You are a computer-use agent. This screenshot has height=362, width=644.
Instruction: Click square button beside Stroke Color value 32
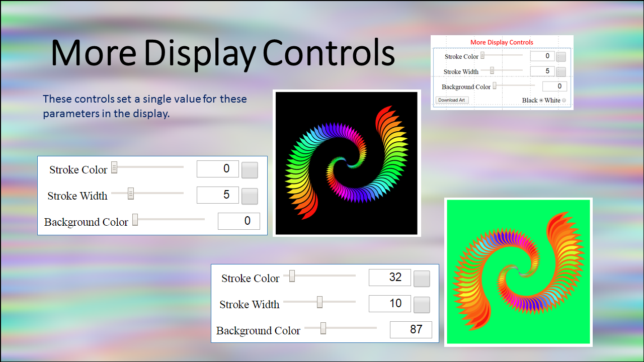point(422,279)
